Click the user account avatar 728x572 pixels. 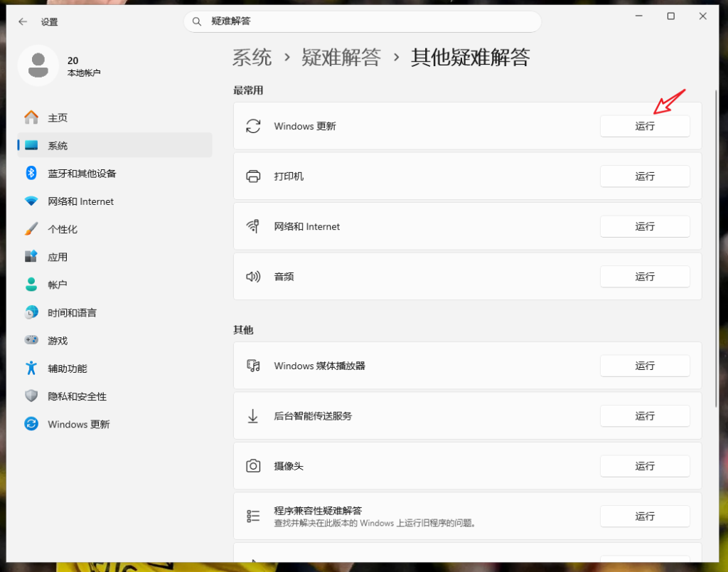point(38,65)
